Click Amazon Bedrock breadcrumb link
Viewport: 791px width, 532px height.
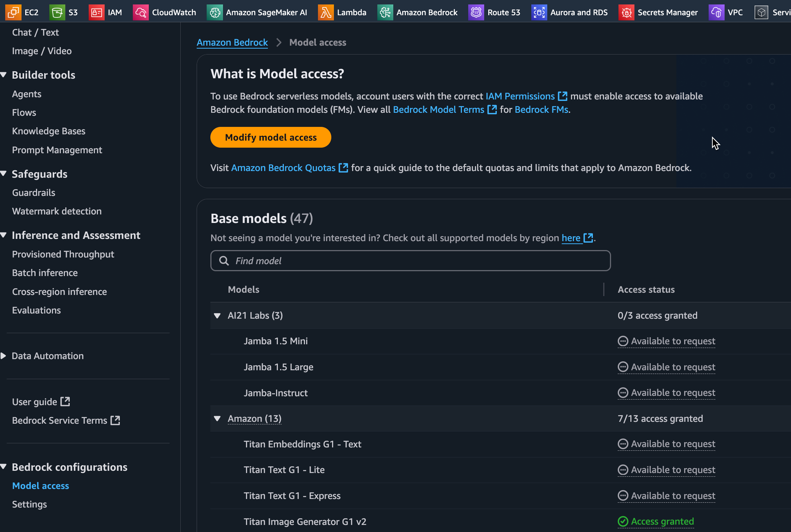click(x=232, y=42)
